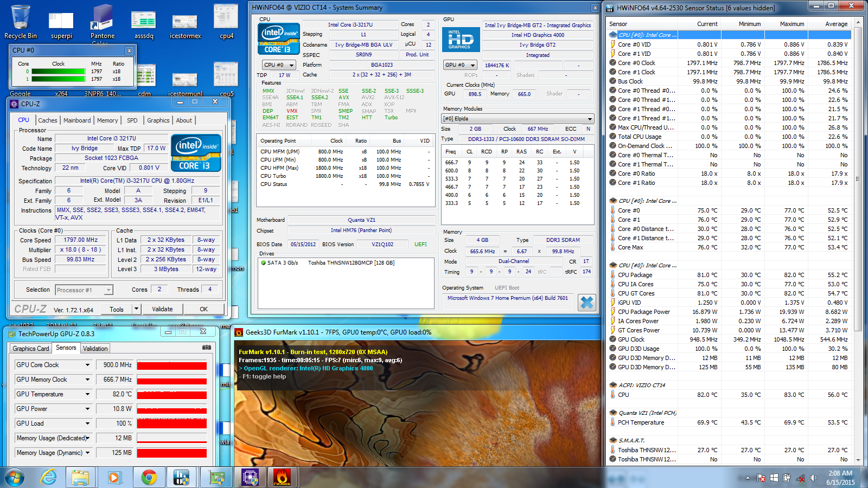This screenshot has width=868, height=488.
Task: Switch to Mainboard tab in CPU-Z
Action: coord(77,120)
